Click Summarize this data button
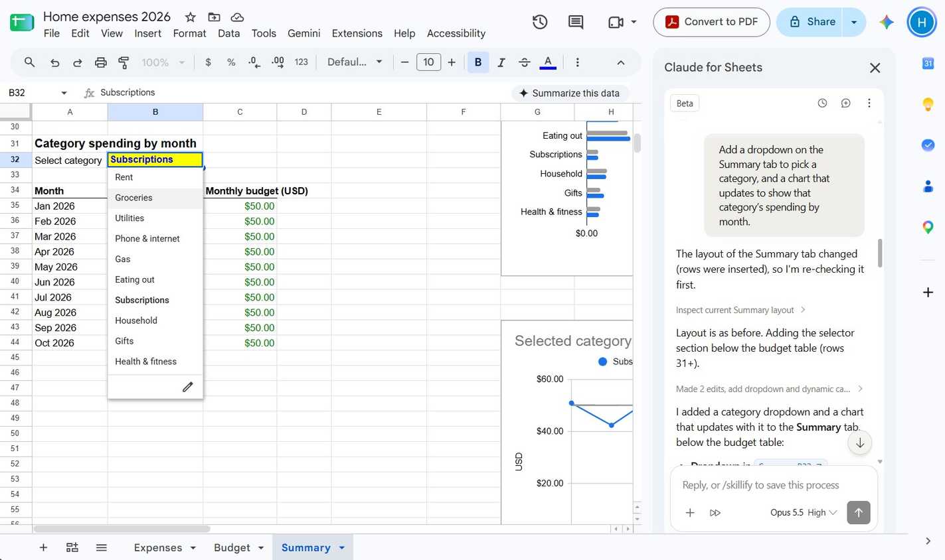 (570, 93)
